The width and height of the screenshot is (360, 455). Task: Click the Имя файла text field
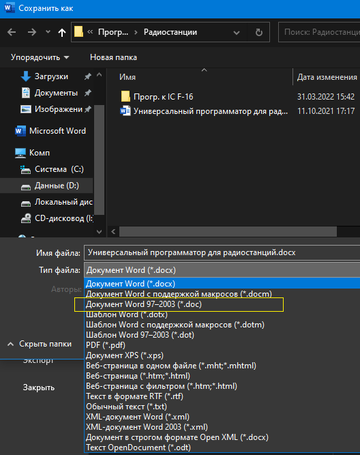222,253
